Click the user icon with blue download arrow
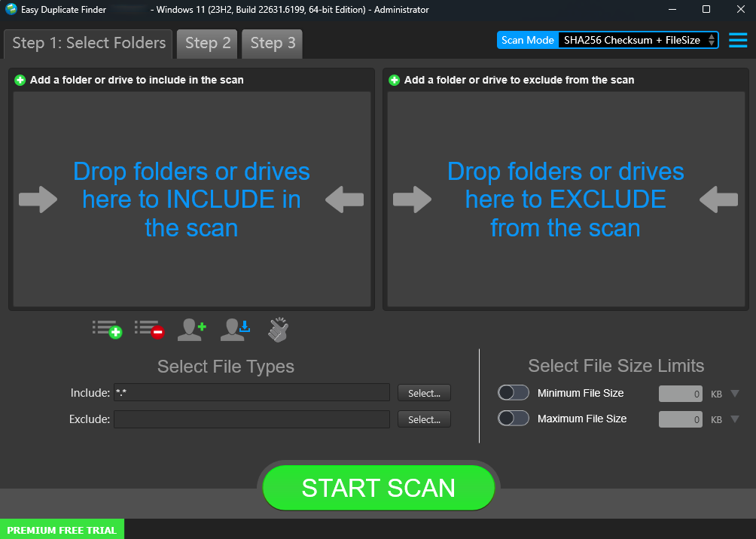Screen dimensions: 756x539 point(235,329)
